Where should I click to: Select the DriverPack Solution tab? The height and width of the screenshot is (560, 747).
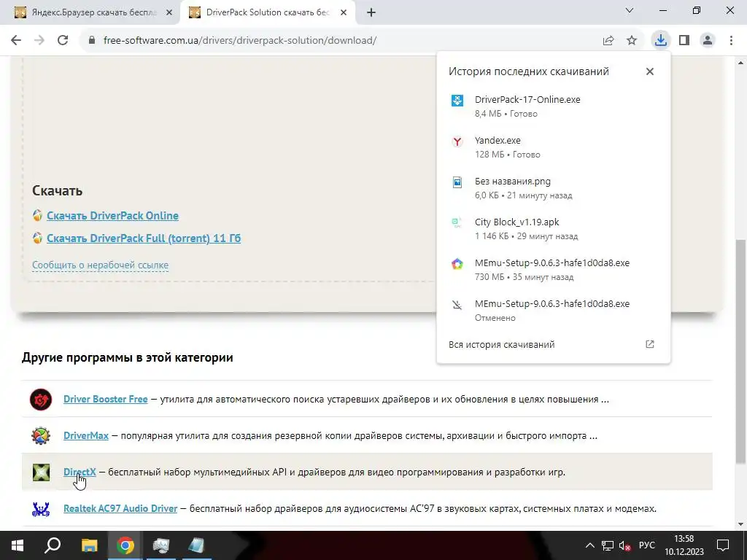[267, 12]
